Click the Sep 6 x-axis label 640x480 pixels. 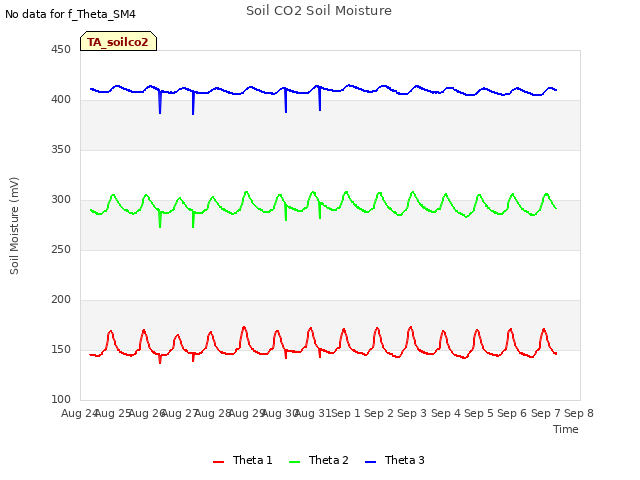(512, 413)
